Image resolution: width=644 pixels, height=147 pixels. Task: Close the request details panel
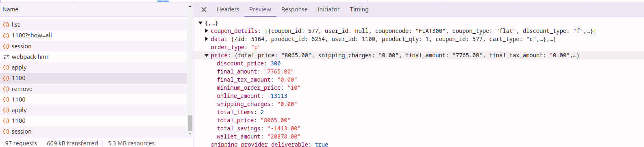click(204, 9)
